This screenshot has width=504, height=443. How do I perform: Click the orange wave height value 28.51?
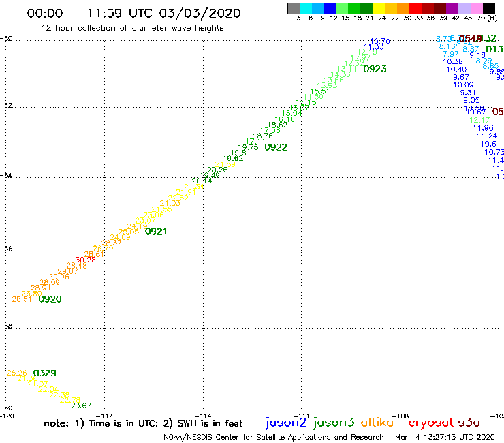(x=22, y=299)
